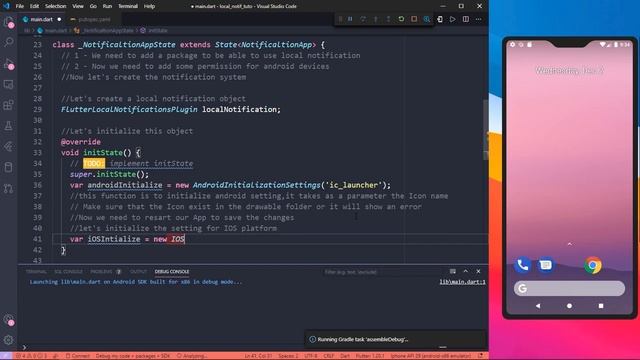
Task: Open the Explorer view in activity bar
Action: tap(9, 22)
